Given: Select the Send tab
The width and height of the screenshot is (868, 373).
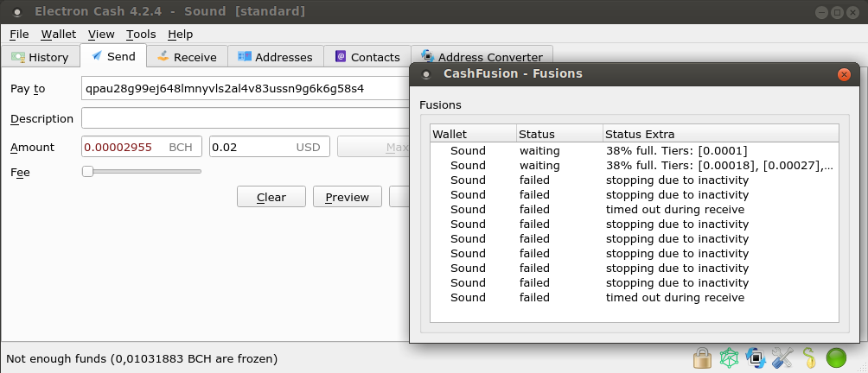Looking at the screenshot, I should coord(113,56).
